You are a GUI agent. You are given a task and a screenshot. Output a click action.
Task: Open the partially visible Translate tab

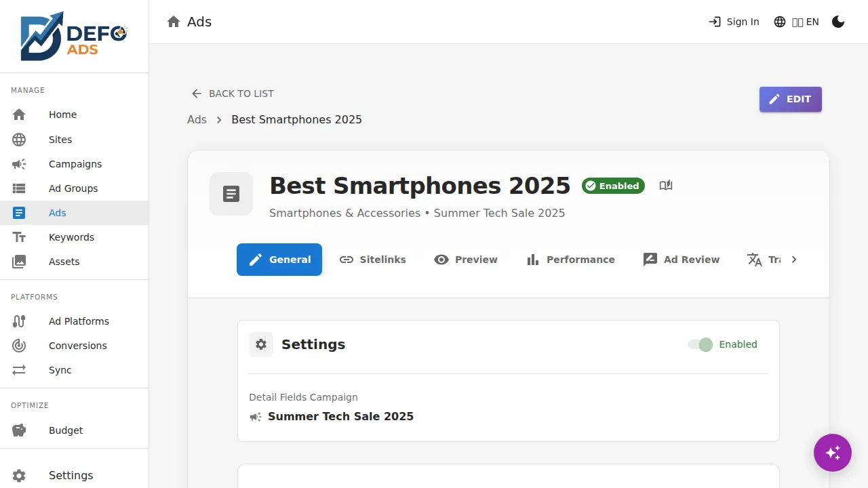[x=764, y=260]
